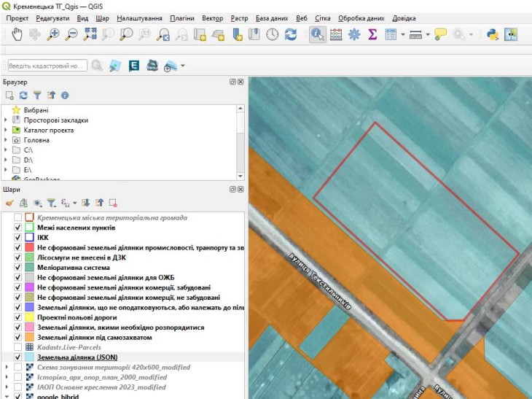This screenshot has width=532, height=399.
Task: Float the Шари panel with dock button
Action: (x=232, y=189)
